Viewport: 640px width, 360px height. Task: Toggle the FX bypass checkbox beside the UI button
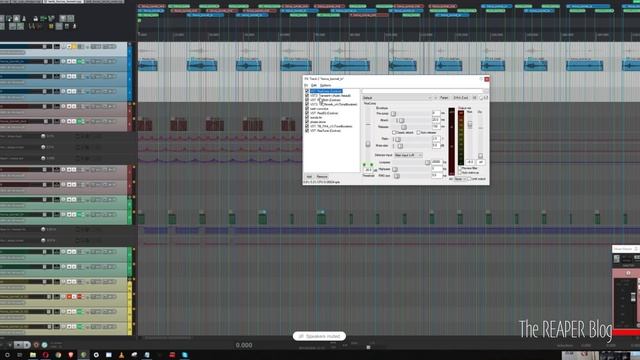coord(481,98)
